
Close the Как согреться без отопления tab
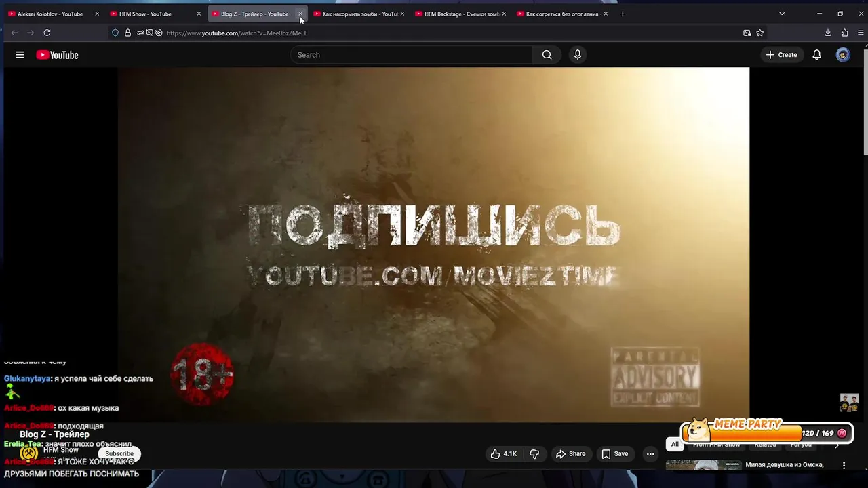(606, 14)
